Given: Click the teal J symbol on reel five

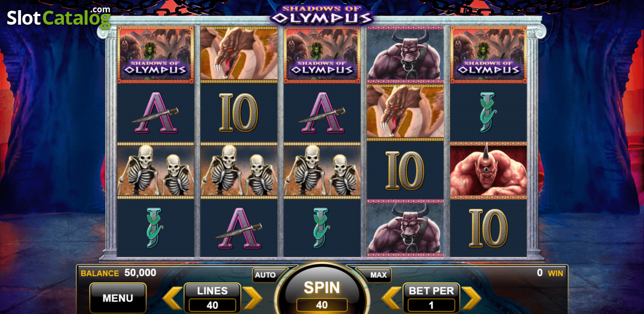Looking at the screenshot, I should coord(489,113).
